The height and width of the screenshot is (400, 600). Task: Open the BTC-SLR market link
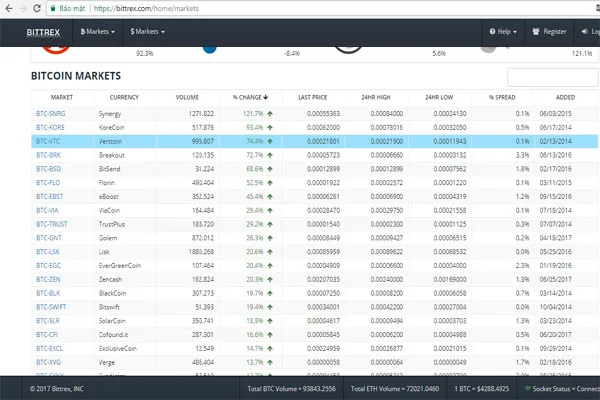pos(48,320)
